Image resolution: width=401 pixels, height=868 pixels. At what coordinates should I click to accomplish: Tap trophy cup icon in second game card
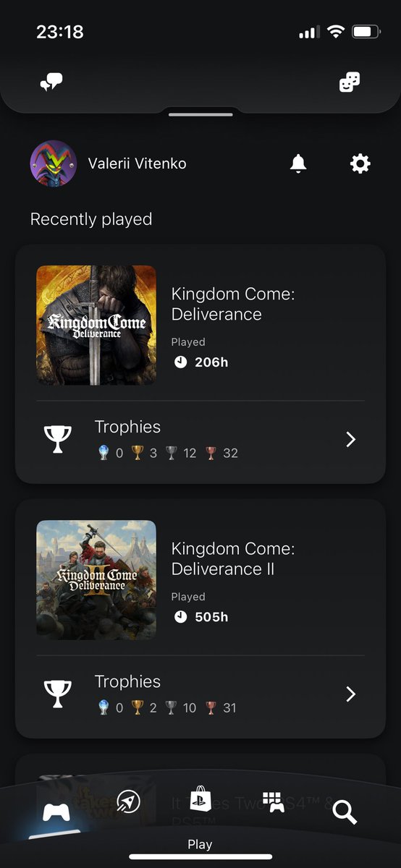[58, 694]
